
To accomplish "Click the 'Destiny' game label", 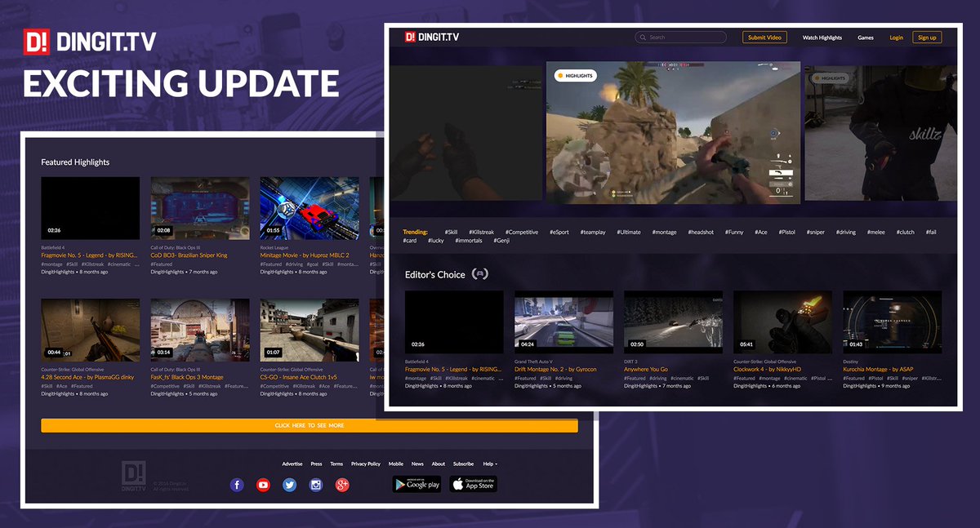I will [850, 362].
